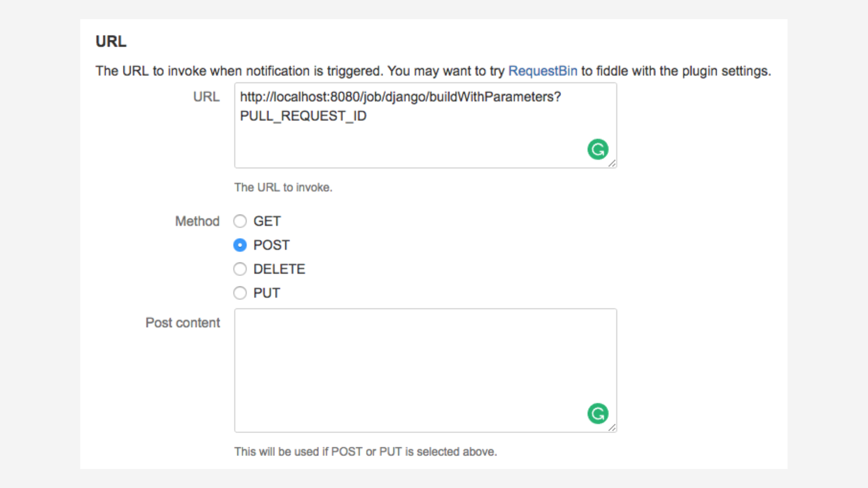
Task: Place cursor on the localhost:8080 URL line
Action: click(x=400, y=97)
